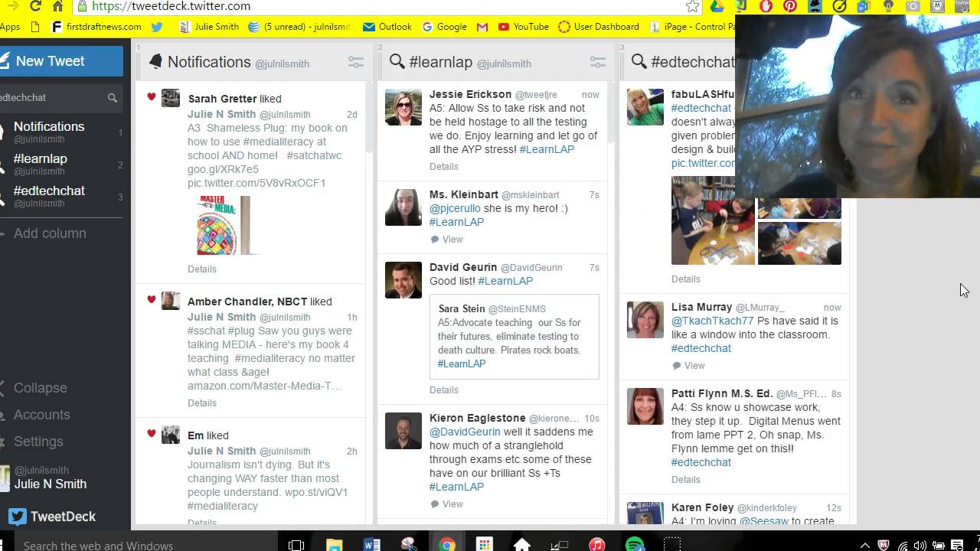980x551 pixels.
Task: Open File Explorer from the taskbar
Action: coord(335,545)
